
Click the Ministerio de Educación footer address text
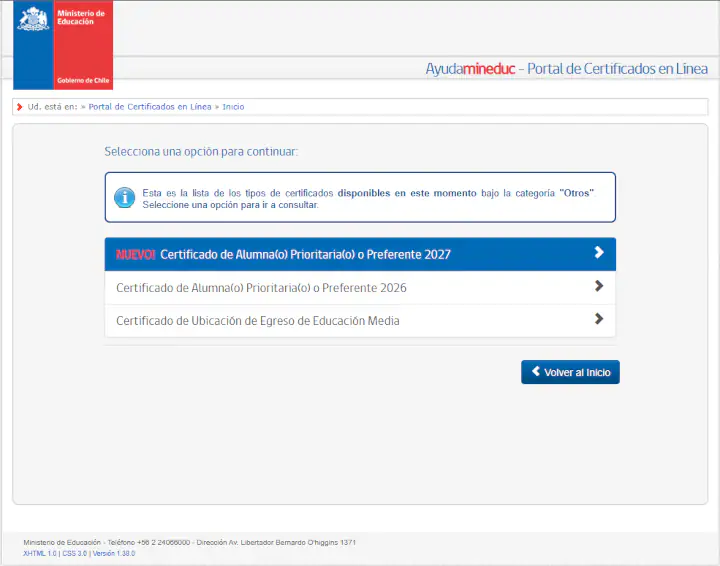point(190,543)
